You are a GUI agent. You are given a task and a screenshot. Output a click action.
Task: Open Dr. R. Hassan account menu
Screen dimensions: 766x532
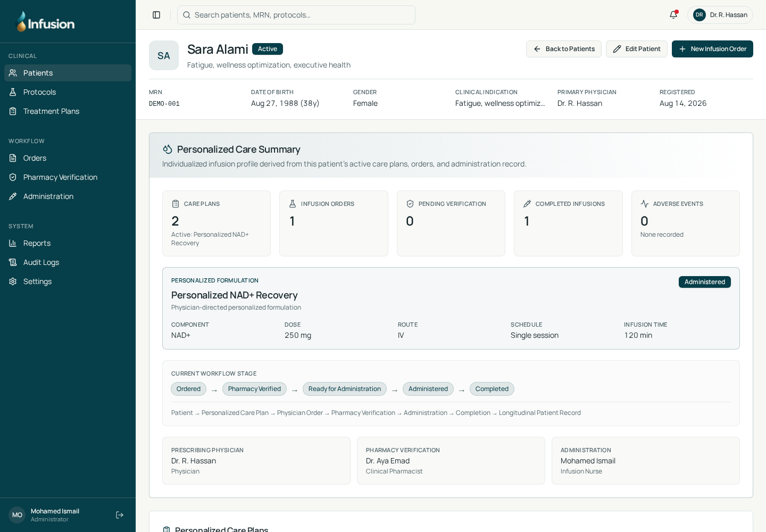720,15
